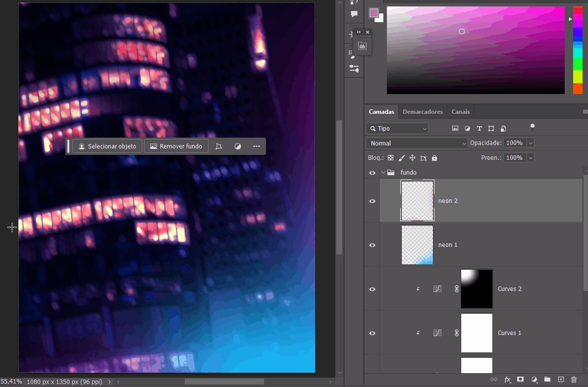
Task: Hide the fundo group visibility eye
Action: pos(372,173)
